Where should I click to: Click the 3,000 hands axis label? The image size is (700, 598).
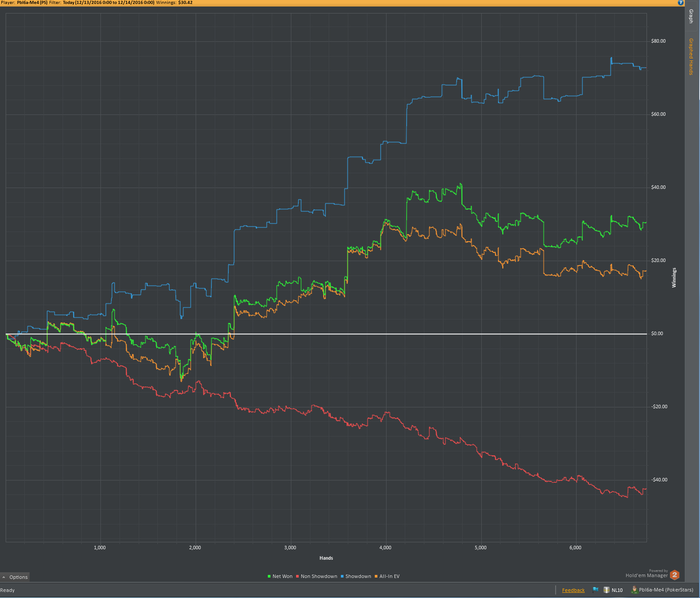point(290,548)
